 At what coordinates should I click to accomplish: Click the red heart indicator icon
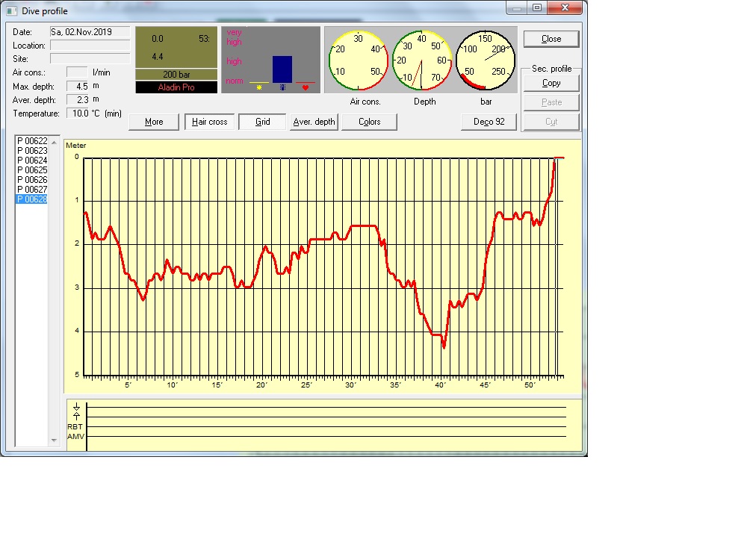click(x=306, y=87)
